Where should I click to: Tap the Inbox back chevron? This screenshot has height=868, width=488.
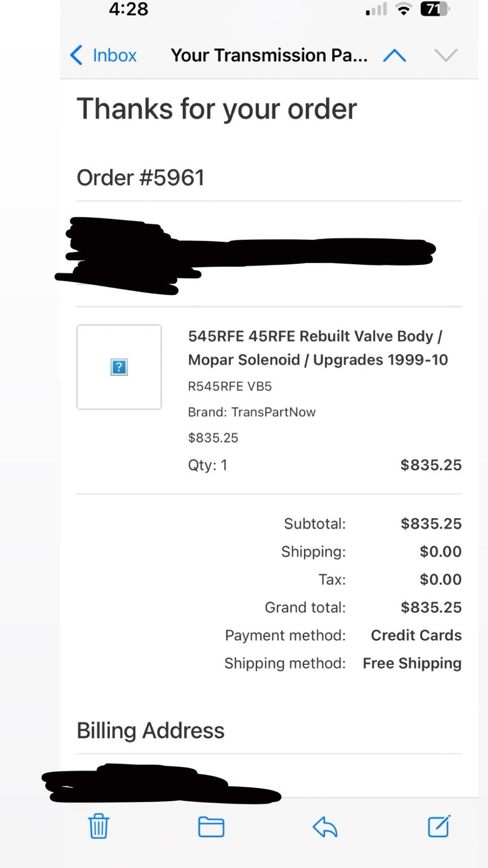coord(76,55)
